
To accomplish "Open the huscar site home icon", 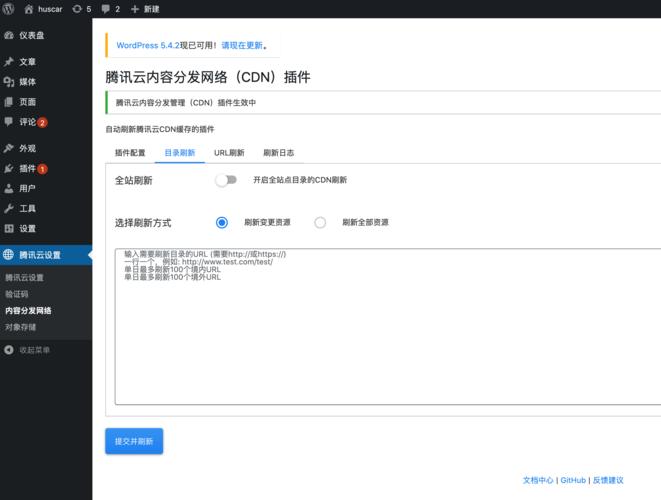I will coord(29,9).
